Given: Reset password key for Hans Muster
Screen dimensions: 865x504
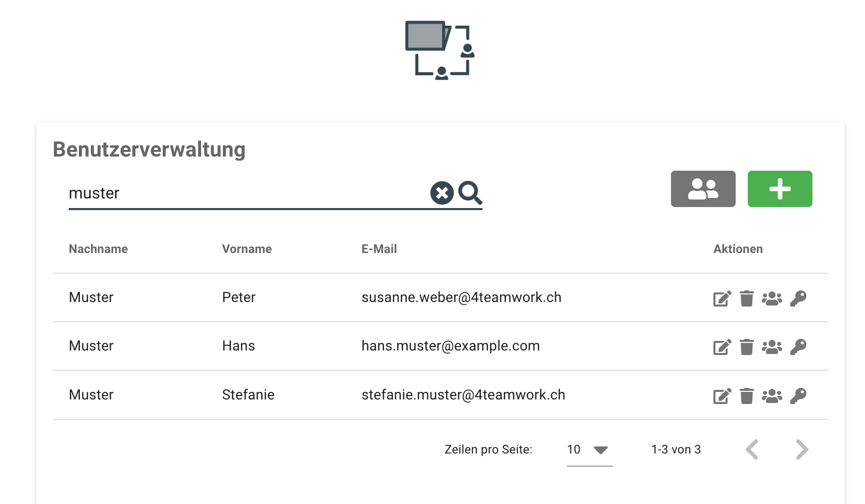Looking at the screenshot, I should pos(798,347).
